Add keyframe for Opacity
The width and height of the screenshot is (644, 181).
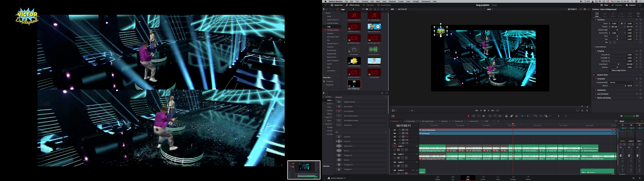[636, 86]
